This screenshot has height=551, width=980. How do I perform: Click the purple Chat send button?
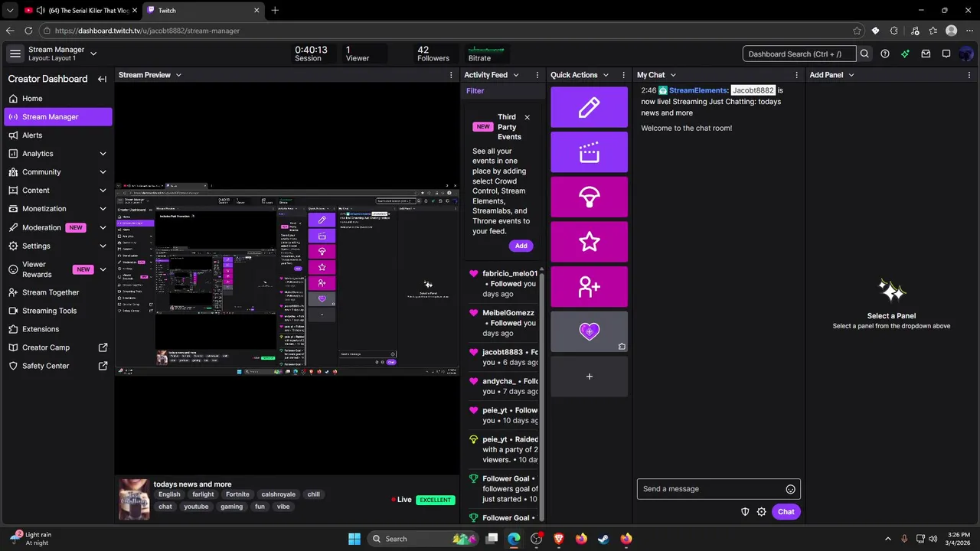point(786,512)
